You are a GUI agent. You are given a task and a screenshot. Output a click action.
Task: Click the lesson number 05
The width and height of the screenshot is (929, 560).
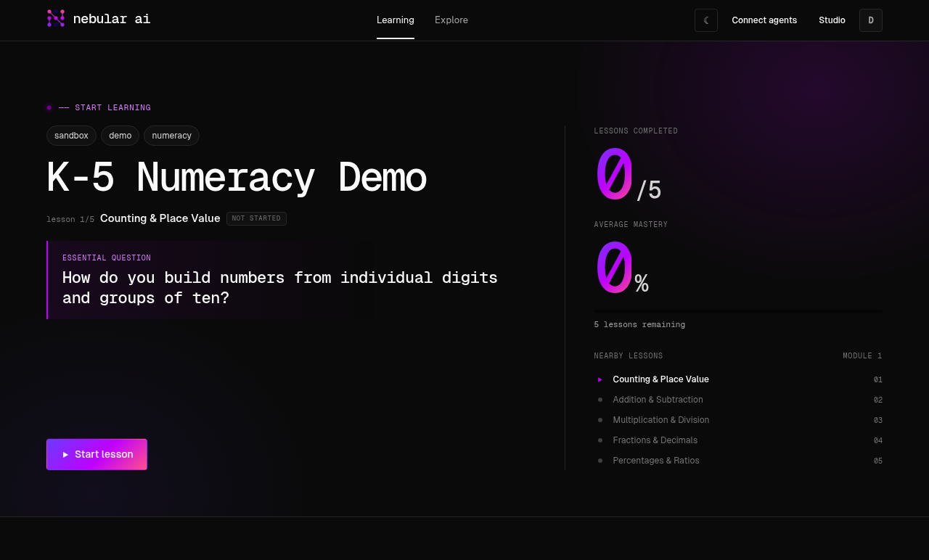tap(878, 461)
